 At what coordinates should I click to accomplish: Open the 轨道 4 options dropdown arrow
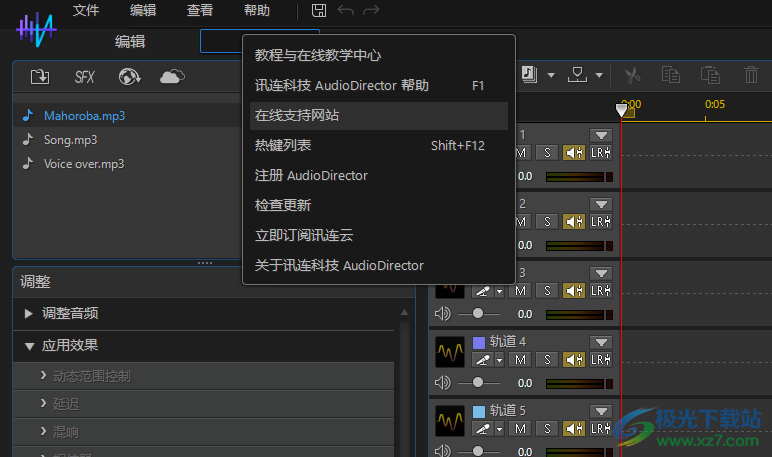(x=601, y=342)
